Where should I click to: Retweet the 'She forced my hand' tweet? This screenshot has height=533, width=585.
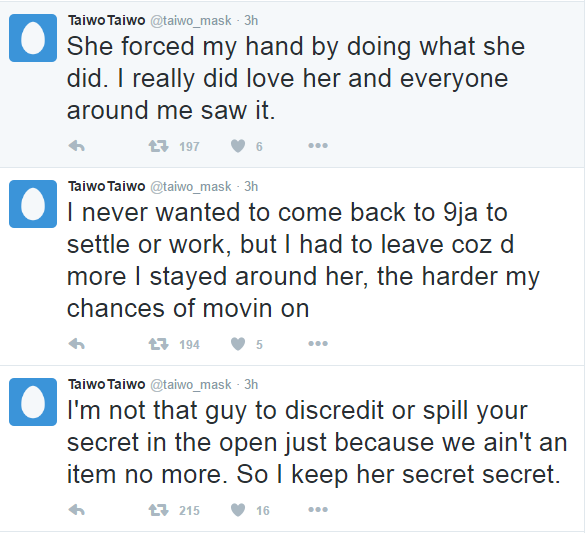pyautogui.click(x=159, y=146)
